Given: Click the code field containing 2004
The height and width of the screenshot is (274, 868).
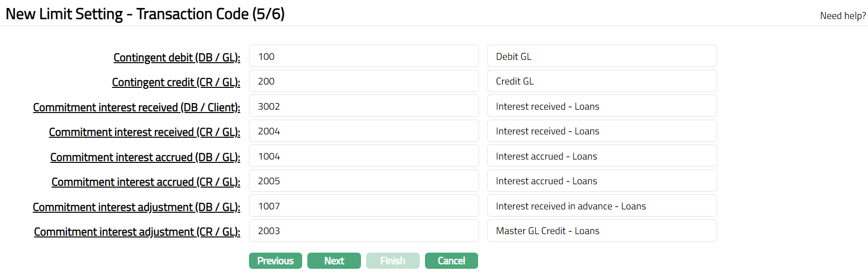Looking at the screenshot, I should click(x=363, y=131).
